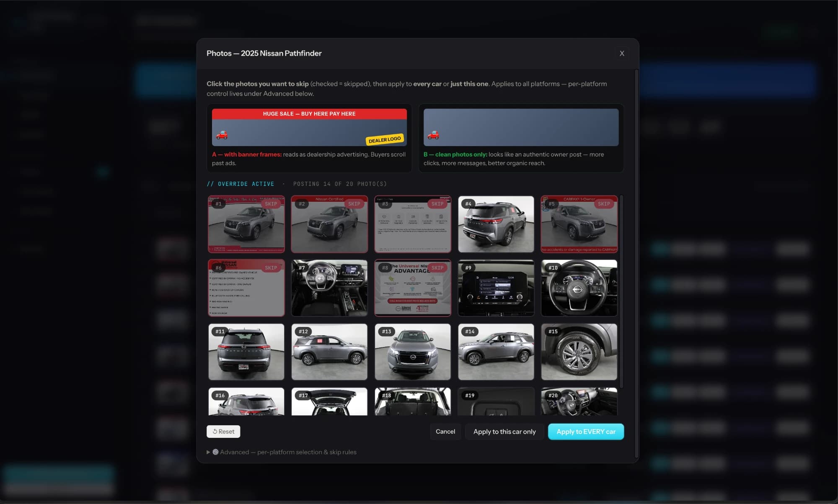Image resolution: width=838 pixels, height=504 pixels.
Task: Toggle skip on photo #1 thumbnail
Action: coord(246,224)
